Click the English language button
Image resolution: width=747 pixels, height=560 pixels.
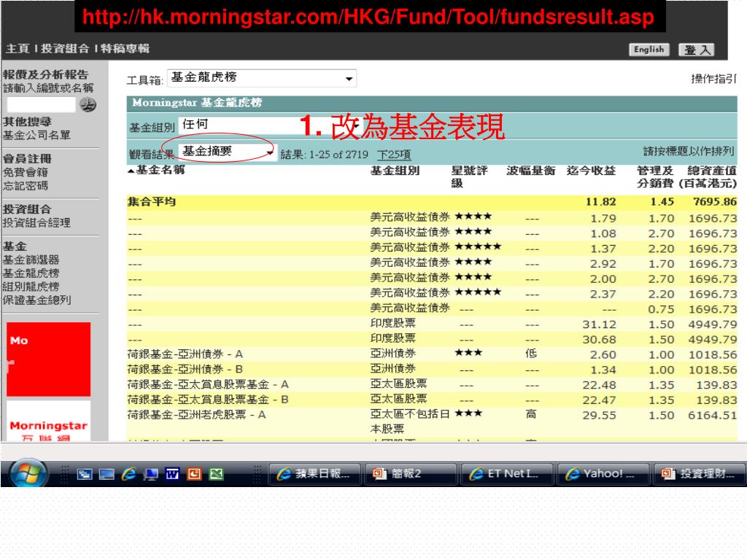coord(649,50)
